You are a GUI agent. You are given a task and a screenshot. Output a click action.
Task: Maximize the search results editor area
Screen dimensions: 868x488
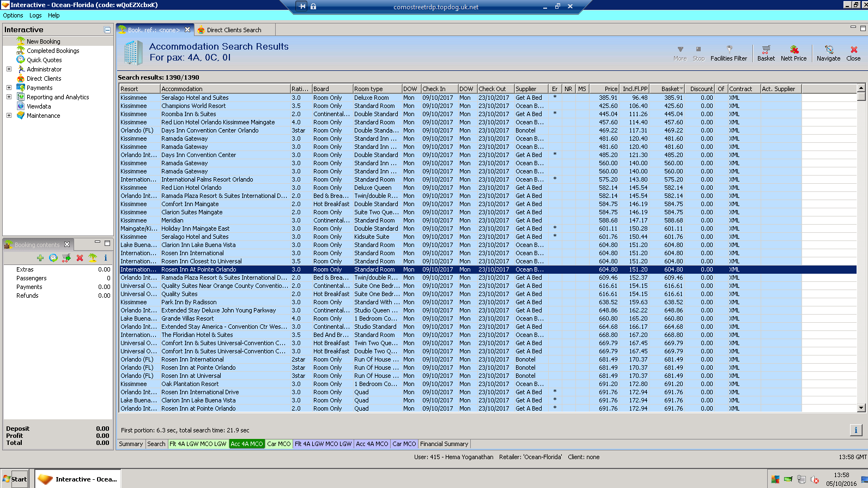coord(863,28)
